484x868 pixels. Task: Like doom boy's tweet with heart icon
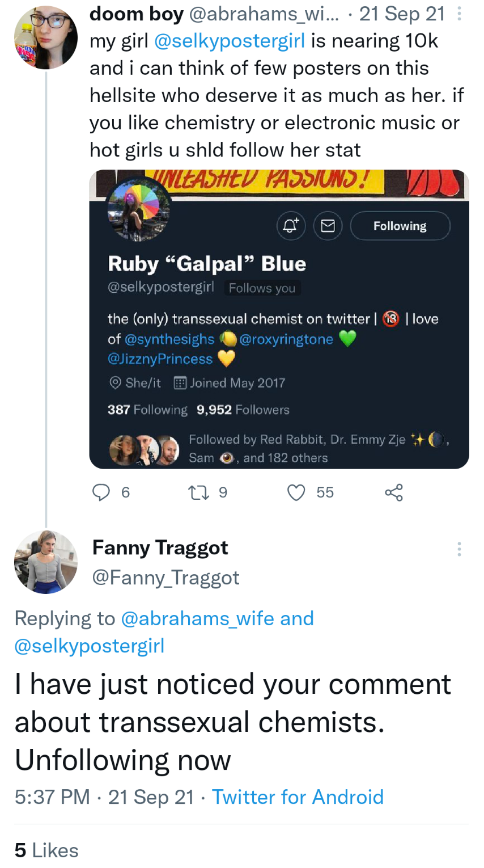click(296, 492)
